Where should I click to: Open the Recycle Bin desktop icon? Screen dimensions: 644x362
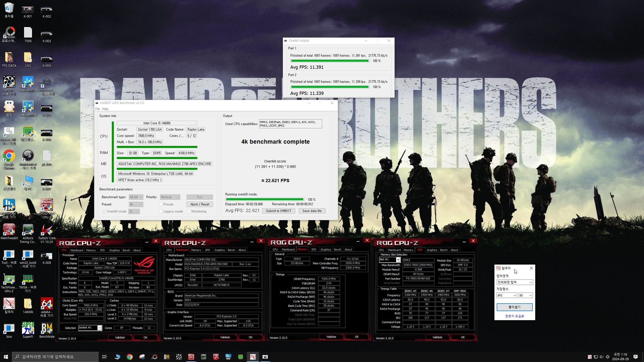click(x=9, y=10)
